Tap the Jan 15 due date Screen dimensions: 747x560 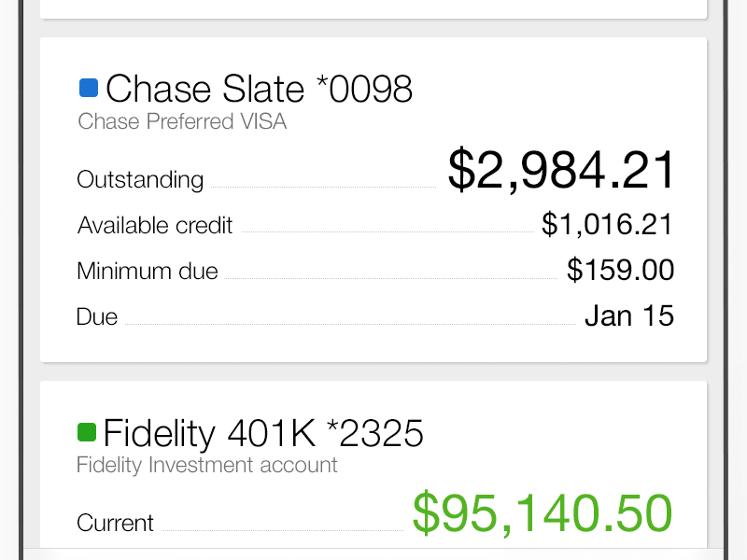click(628, 315)
